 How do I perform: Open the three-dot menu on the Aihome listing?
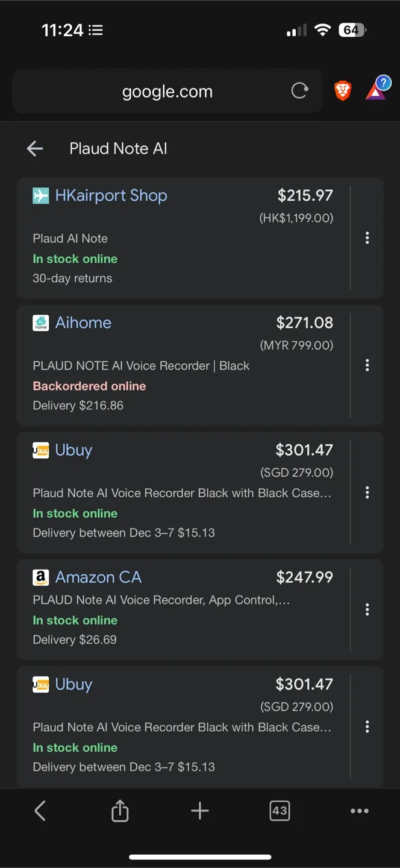pyautogui.click(x=367, y=365)
